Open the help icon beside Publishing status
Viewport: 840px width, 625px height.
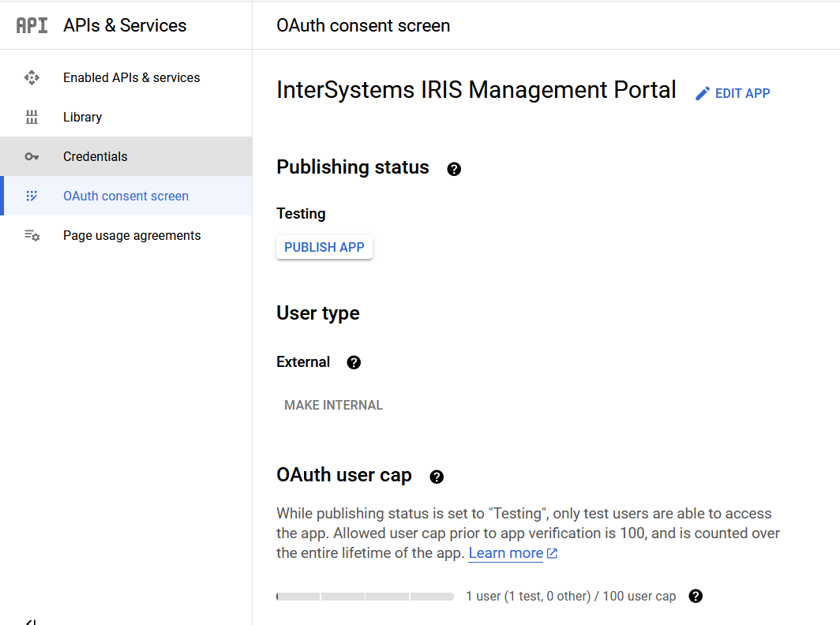coord(454,169)
